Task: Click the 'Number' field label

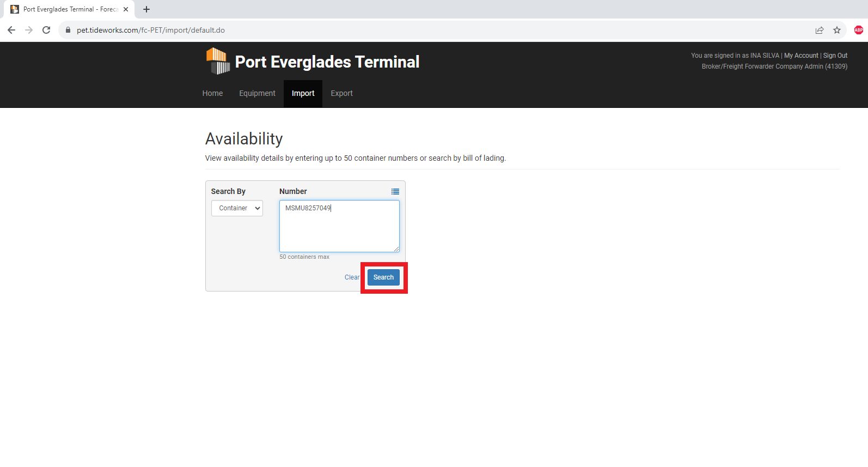Action: pos(293,191)
